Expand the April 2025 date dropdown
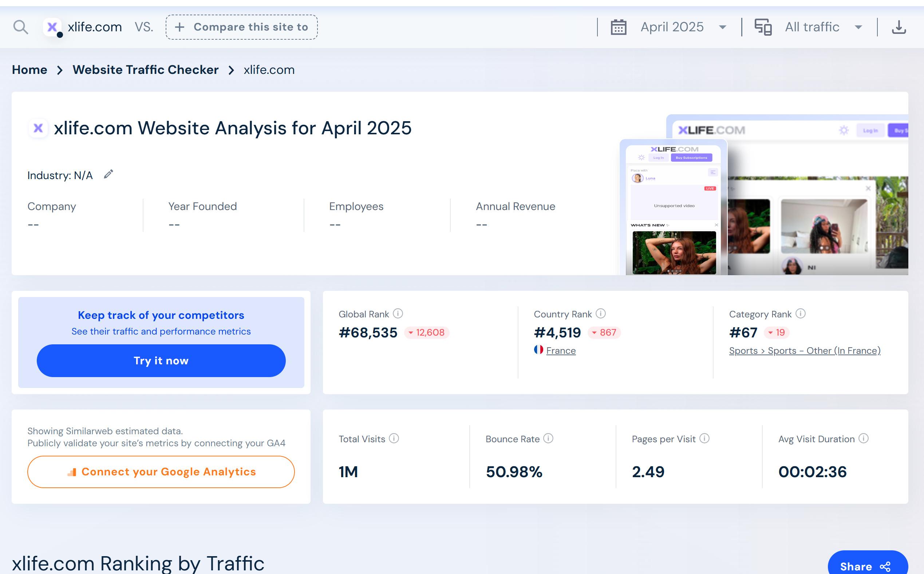Screen dimensions: 924x574 (x=722, y=27)
